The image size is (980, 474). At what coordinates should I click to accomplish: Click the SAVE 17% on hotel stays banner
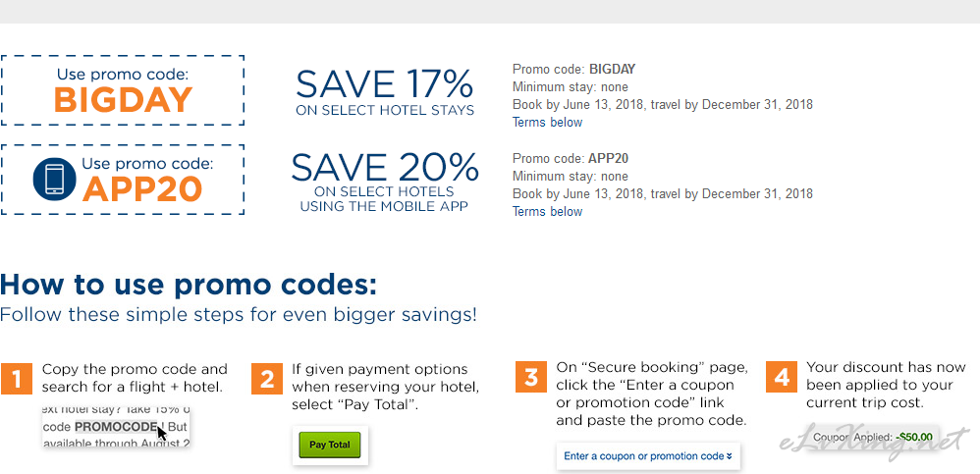tap(385, 92)
